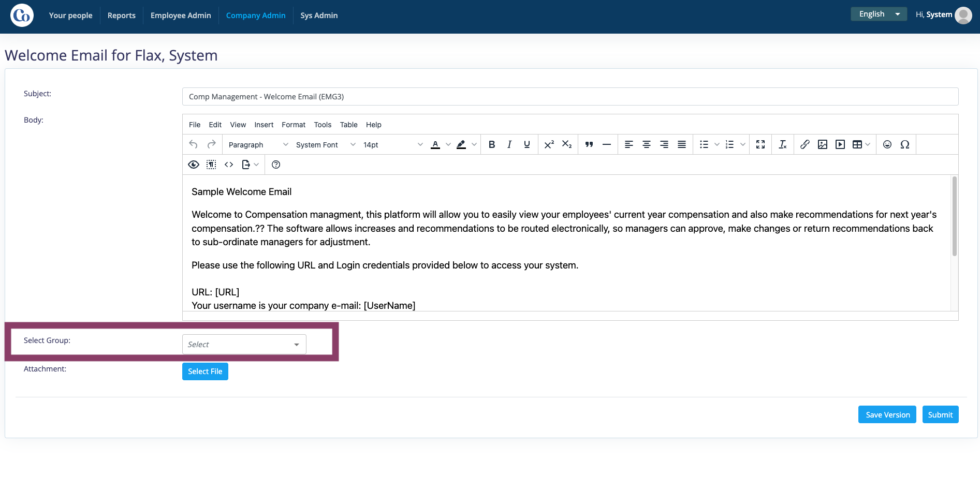
Task: Go to the Reports tab
Action: [122, 16]
